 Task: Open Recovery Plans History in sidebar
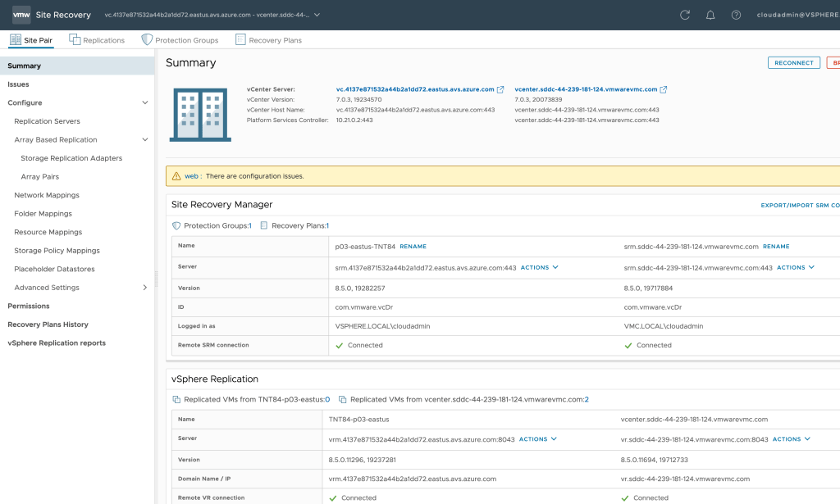pyautogui.click(x=48, y=325)
